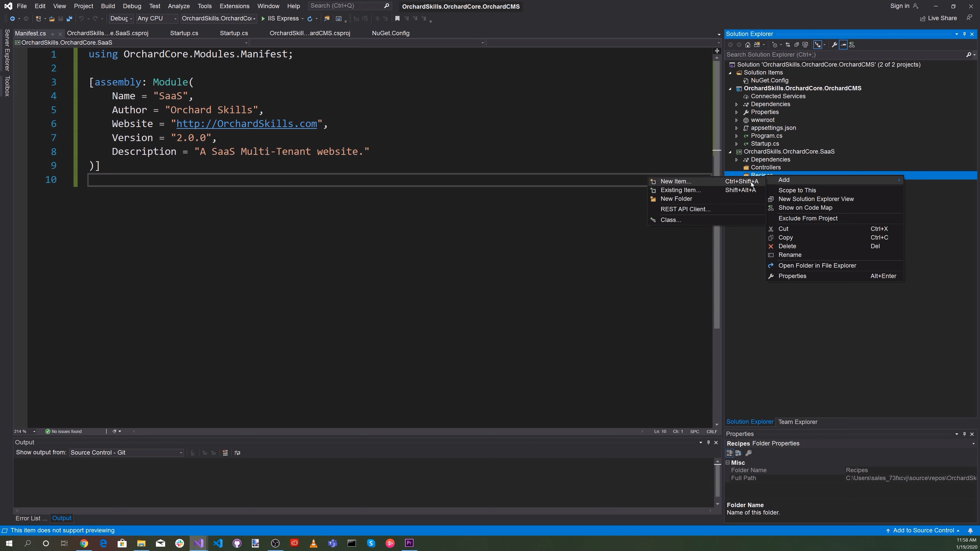Select appsettings.json in Solution Explorer
Viewport: 980px width, 551px height.
pos(774,128)
